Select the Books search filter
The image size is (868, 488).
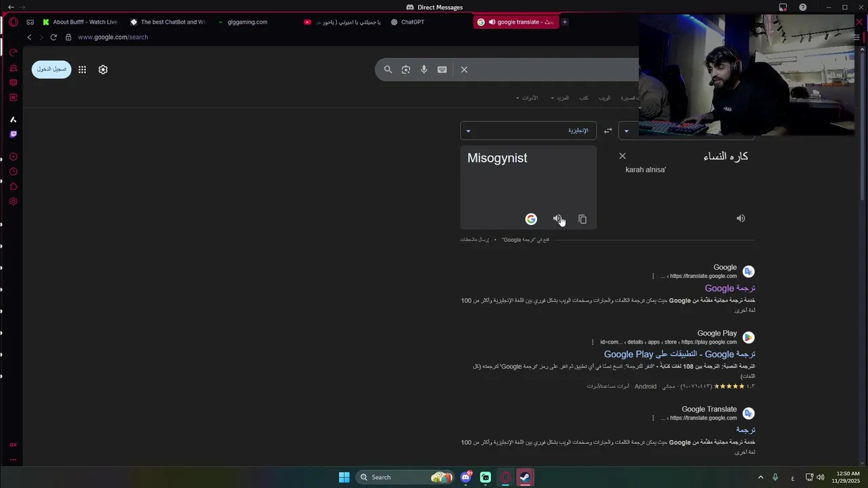coord(584,98)
